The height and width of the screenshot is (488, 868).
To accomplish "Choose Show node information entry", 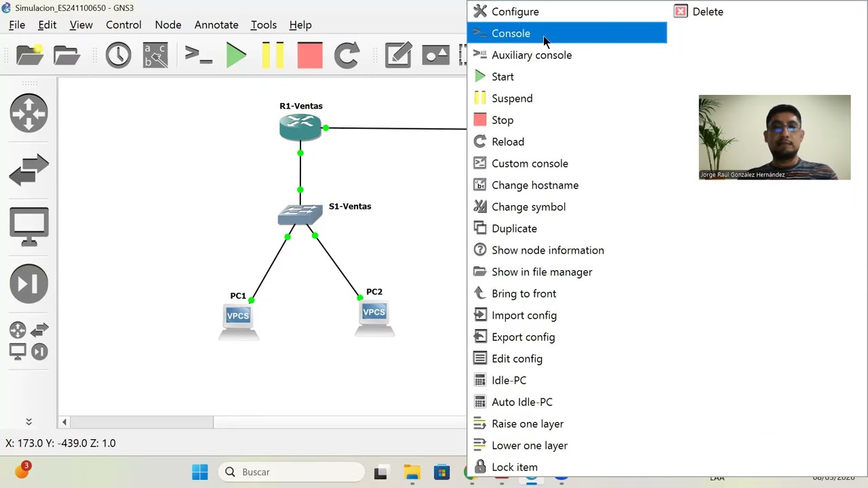I will click(x=567, y=250).
